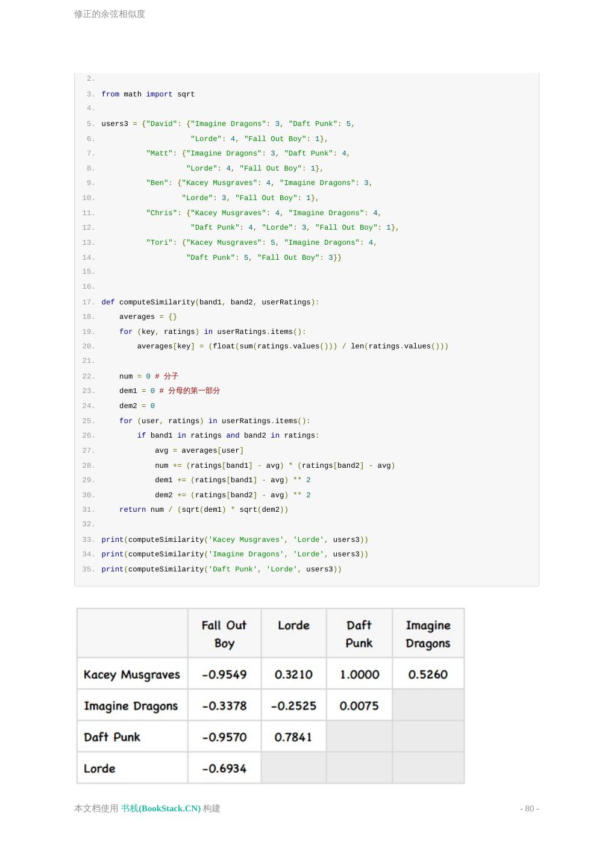
Task: Select the Imagine Dragons column header
Action: (428, 634)
